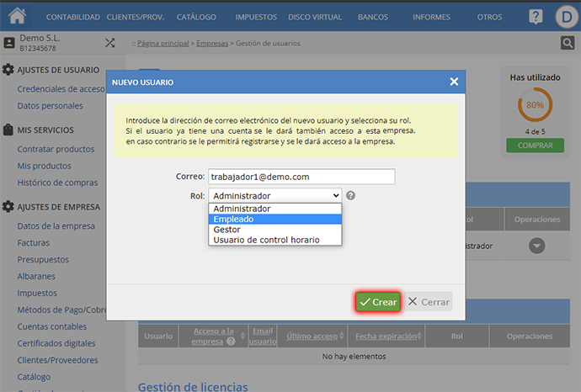
Task: Click the switch company shuffle icon
Action: pos(109,43)
